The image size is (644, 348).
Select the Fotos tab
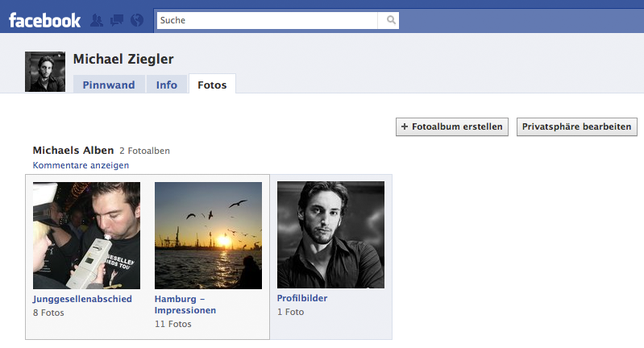pyautogui.click(x=212, y=85)
